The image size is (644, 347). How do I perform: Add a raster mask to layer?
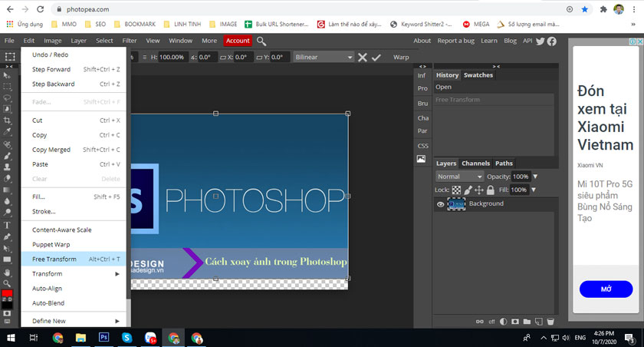(x=515, y=322)
